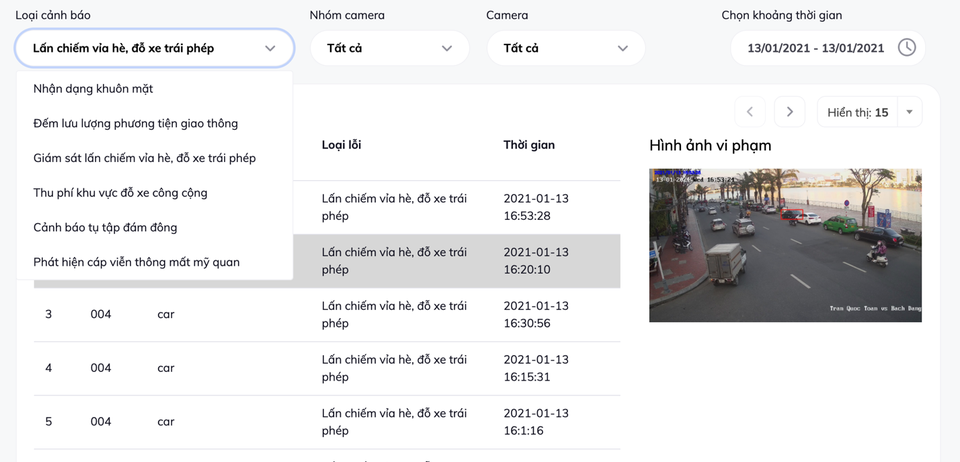Click Loại lỗi cell in row 5
This screenshot has height=462, width=960.
click(x=394, y=422)
